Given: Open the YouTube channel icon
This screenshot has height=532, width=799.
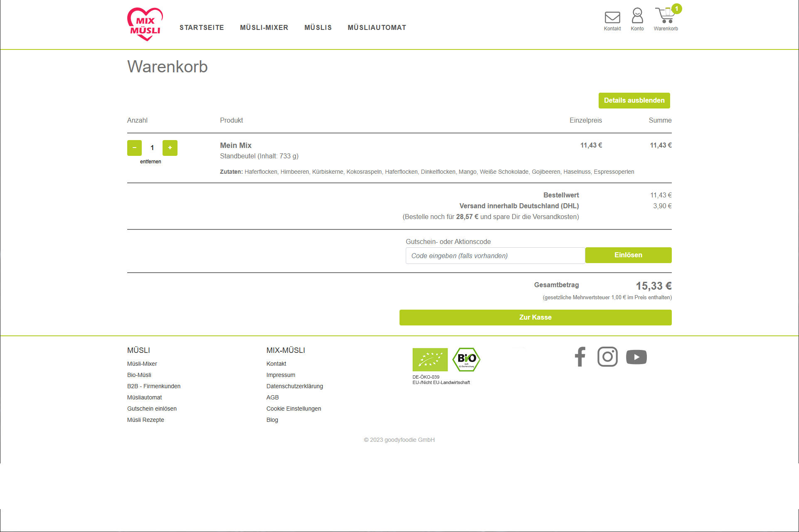Looking at the screenshot, I should (x=636, y=357).
